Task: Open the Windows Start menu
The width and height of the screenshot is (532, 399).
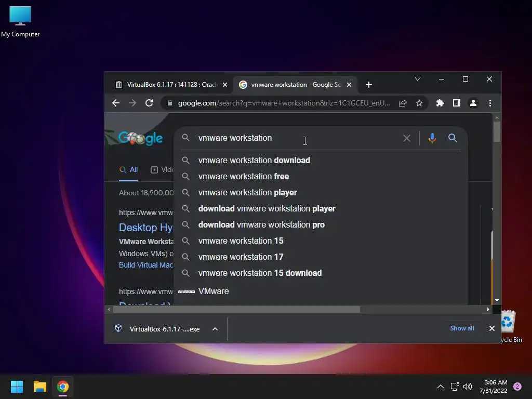Action: coord(17,387)
